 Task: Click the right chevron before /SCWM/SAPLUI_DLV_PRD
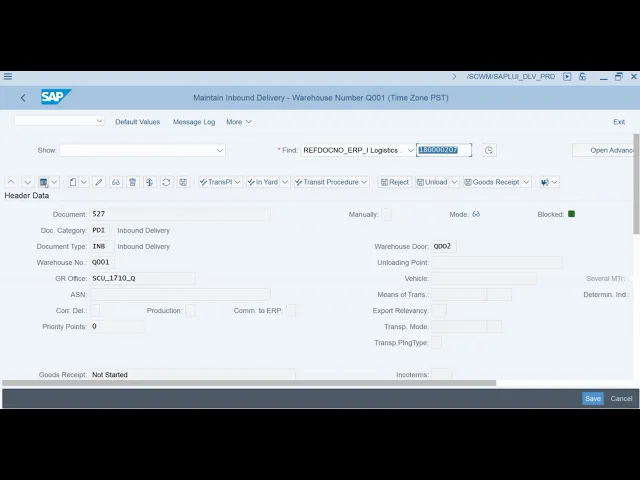pos(454,76)
